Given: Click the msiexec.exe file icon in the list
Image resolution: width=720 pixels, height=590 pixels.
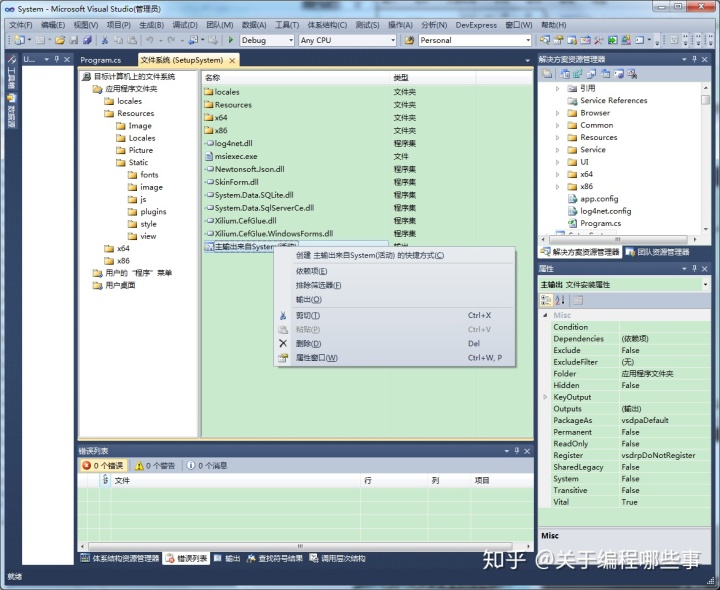Looking at the screenshot, I should (208, 156).
